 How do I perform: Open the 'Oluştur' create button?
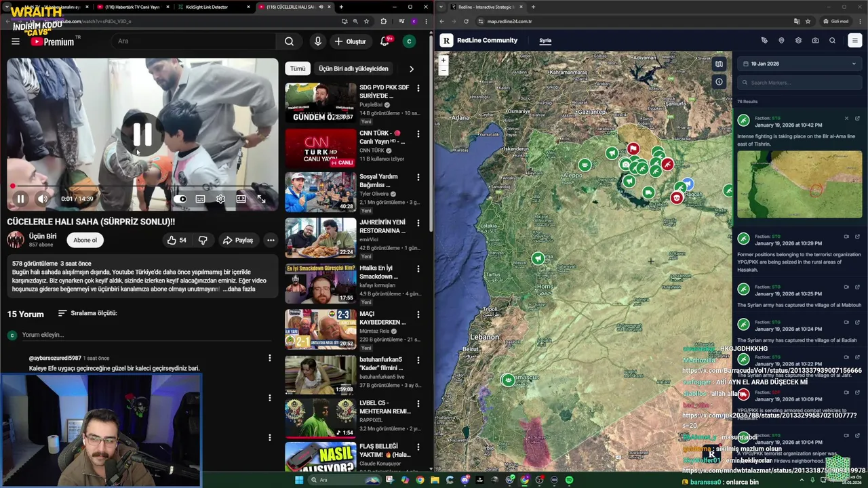(x=350, y=41)
